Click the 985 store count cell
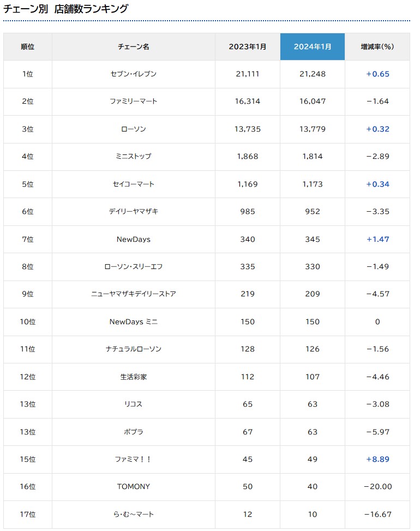Image resolution: width=420 pixels, height=531 pixels. [x=248, y=211]
